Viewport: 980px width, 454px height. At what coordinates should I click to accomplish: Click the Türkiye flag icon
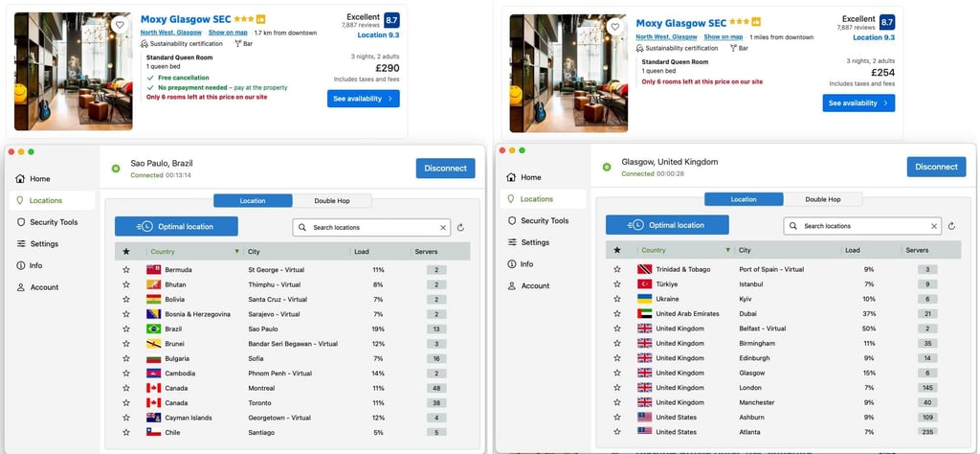coord(644,284)
